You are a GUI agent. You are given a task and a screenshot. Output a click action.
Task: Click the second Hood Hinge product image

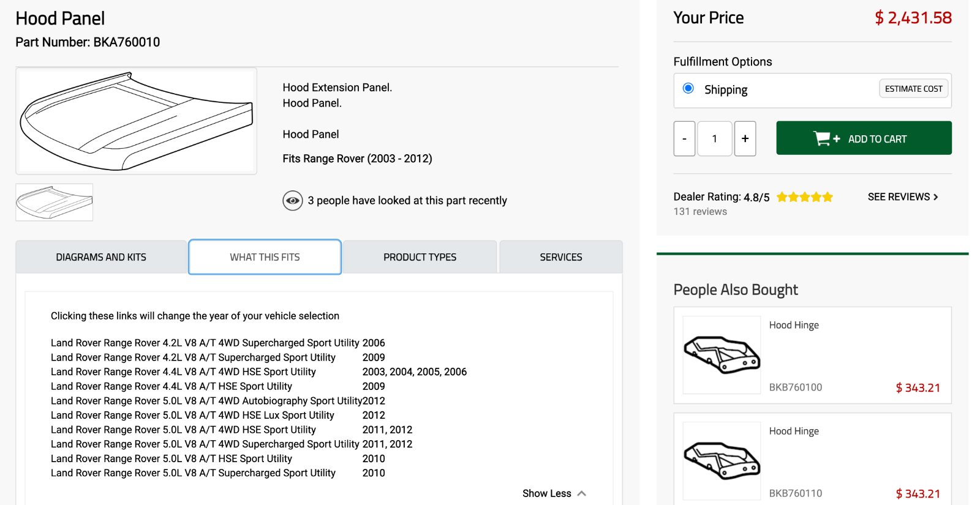[722, 461]
